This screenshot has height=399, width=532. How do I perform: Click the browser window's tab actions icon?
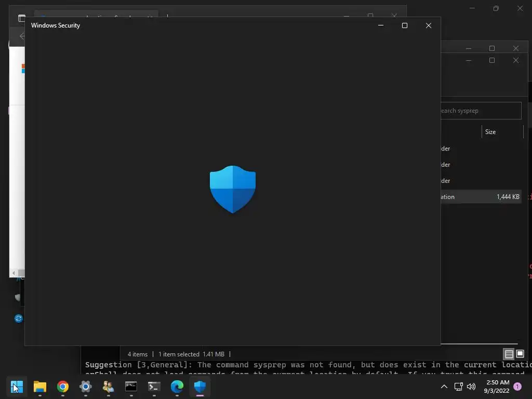point(22,18)
